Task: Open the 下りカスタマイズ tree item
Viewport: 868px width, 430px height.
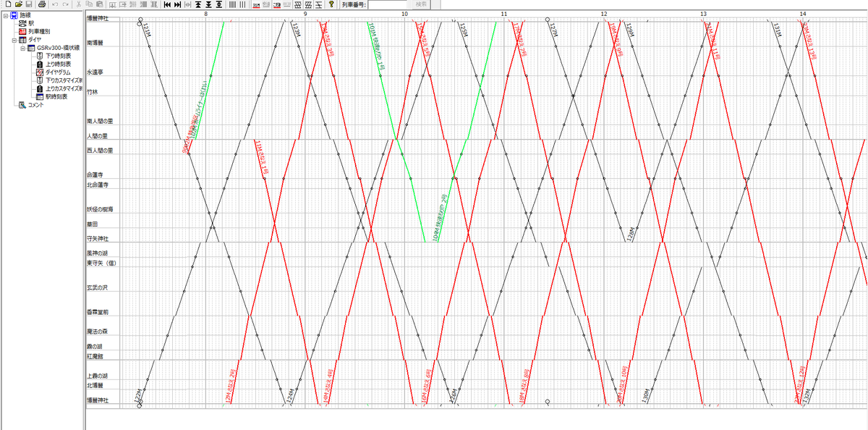Action: [x=64, y=80]
